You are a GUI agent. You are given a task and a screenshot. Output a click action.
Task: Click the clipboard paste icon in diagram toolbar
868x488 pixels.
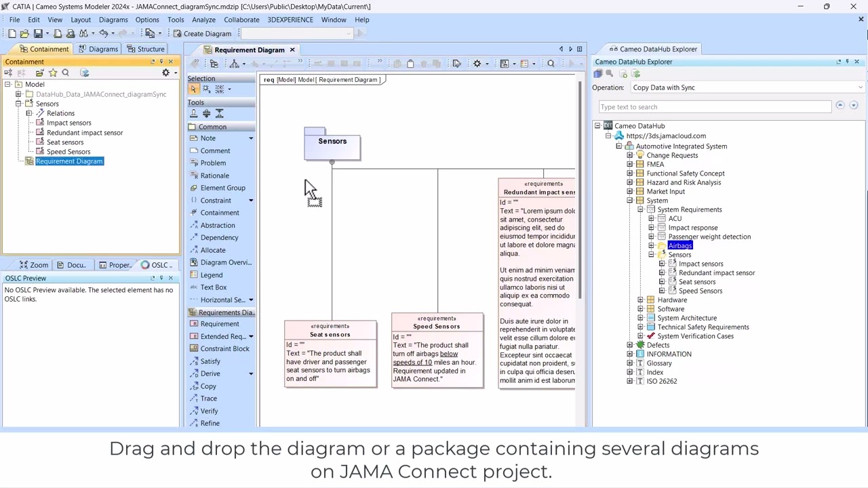[x=410, y=64]
